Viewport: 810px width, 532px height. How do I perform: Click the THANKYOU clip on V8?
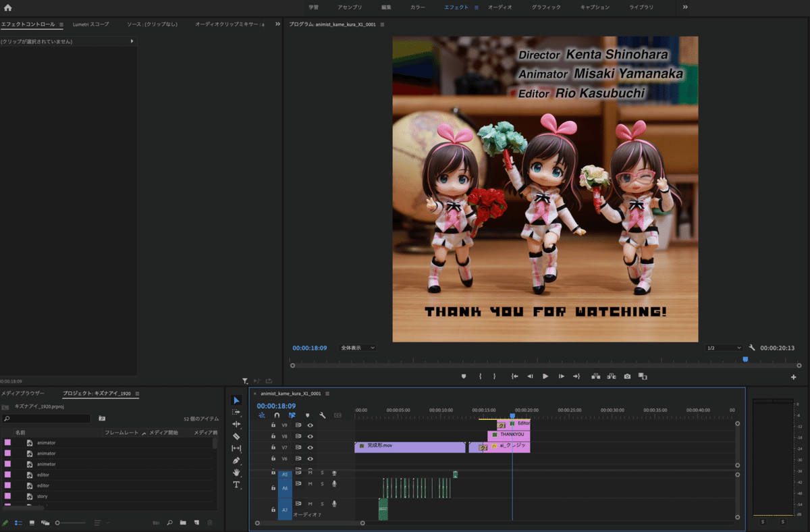click(509, 436)
